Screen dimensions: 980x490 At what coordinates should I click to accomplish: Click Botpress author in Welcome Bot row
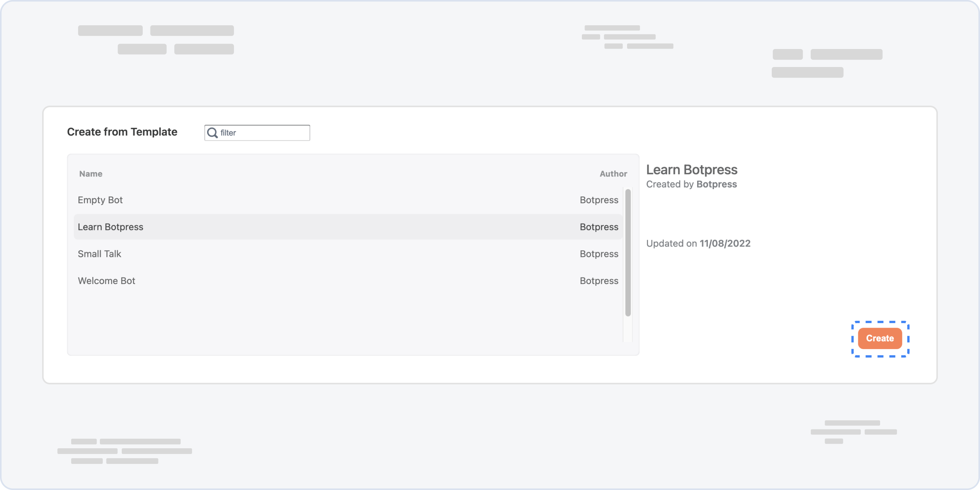pos(599,281)
